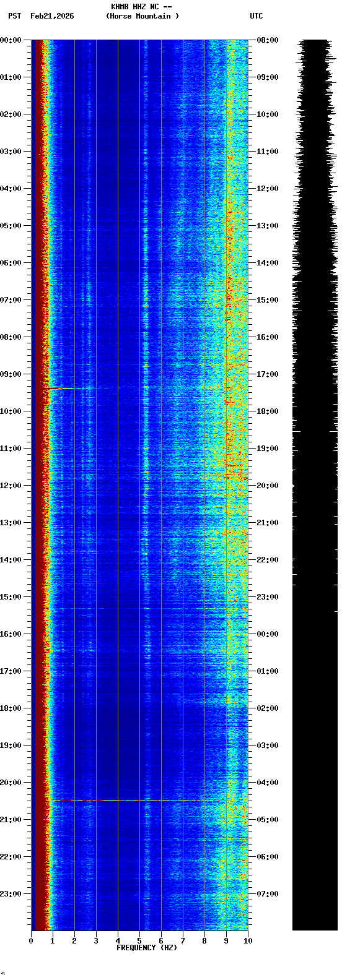Select the 16:00 label on PST axis
This screenshot has height=980, width=342.
(11, 634)
